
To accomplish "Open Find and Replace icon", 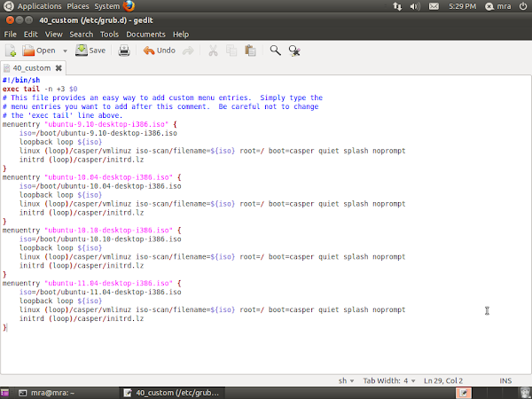I will click(294, 51).
